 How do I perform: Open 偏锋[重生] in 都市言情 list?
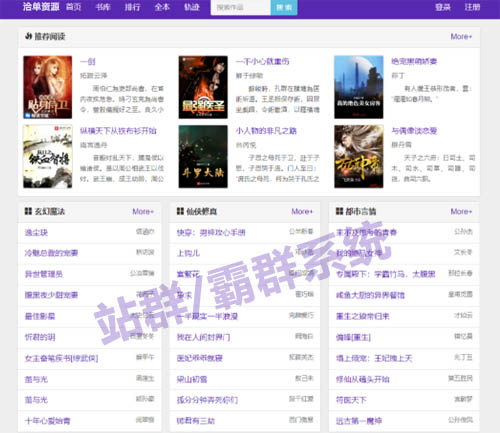353,337
